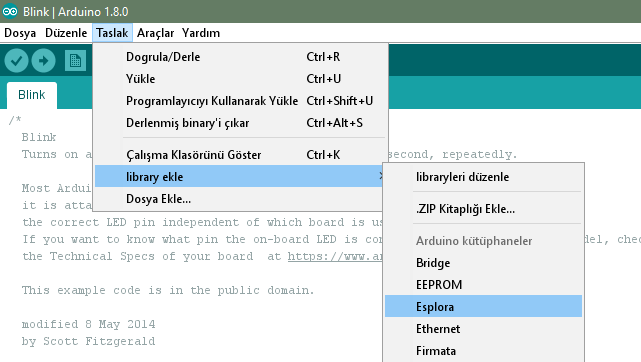Open the Araçlar menu

click(155, 33)
